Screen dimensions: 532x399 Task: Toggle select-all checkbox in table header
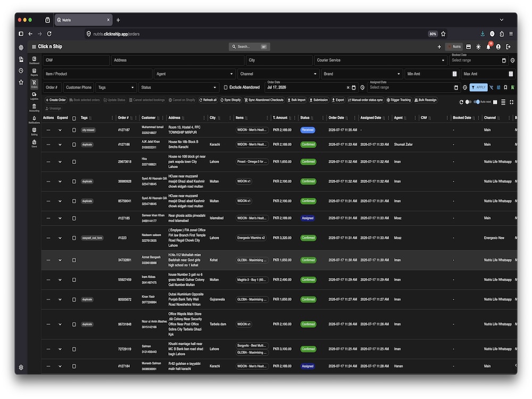click(x=74, y=119)
